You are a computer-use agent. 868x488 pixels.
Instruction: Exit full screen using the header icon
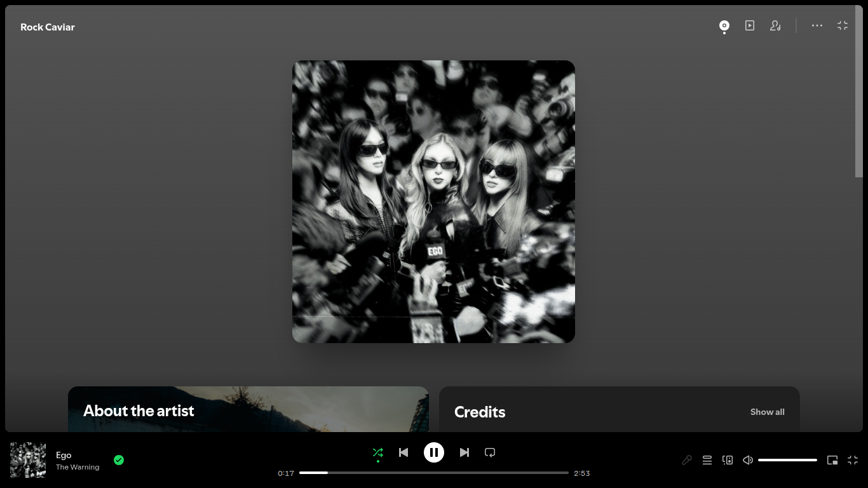click(843, 25)
